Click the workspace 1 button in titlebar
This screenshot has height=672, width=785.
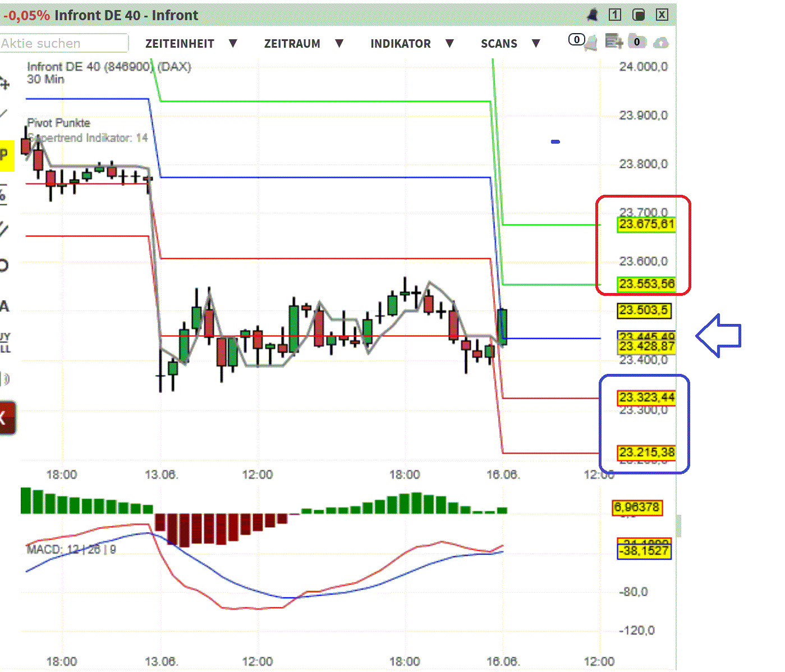(614, 15)
